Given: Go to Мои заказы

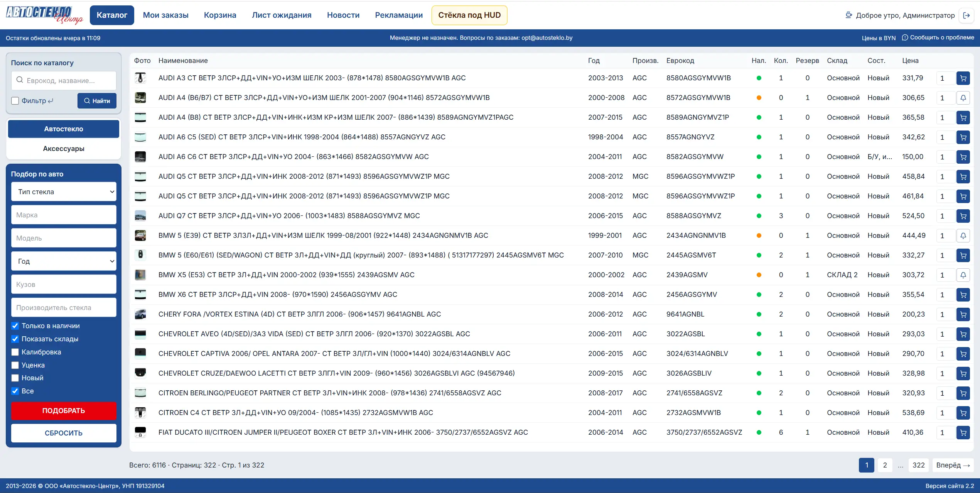Looking at the screenshot, I should (x=166, y=15).
